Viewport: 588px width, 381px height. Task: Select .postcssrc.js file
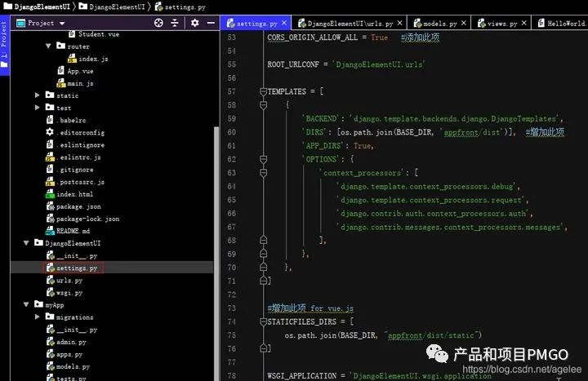point(75,182)
